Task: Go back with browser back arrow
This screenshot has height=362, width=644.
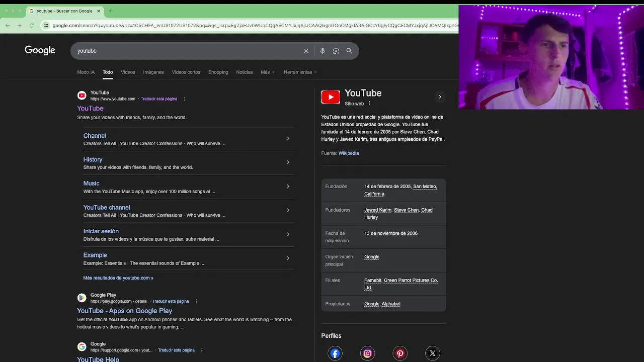Action: pos(8,25)
